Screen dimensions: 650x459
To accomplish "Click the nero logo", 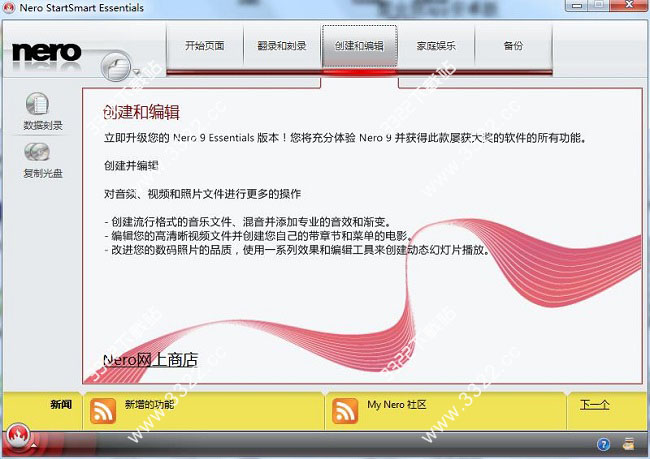I will pos(46,52).
